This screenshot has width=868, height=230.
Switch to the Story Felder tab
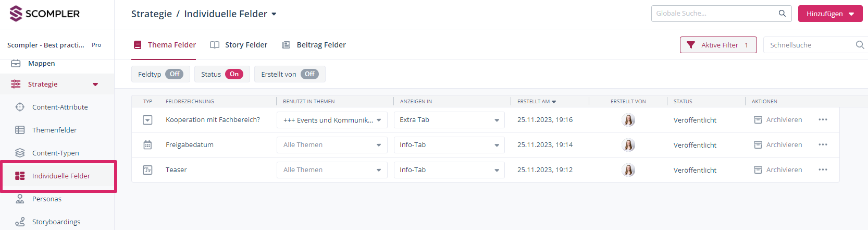pos(239,45)
